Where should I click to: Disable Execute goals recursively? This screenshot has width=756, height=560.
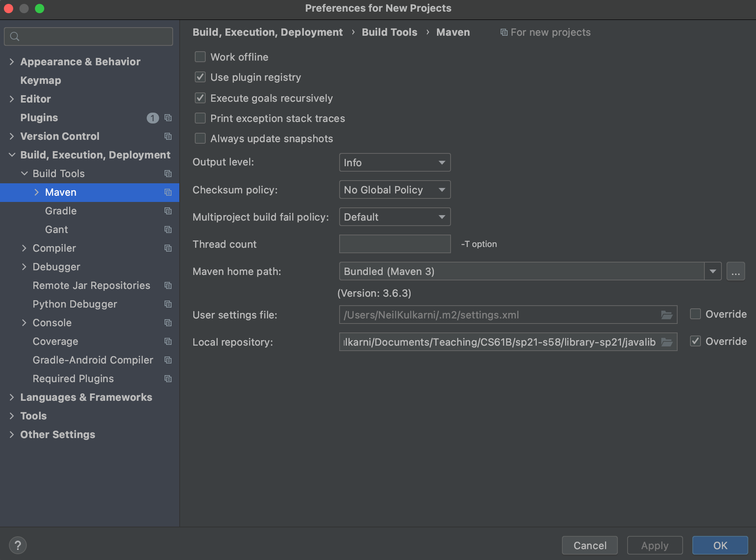[x=200, y=98]
